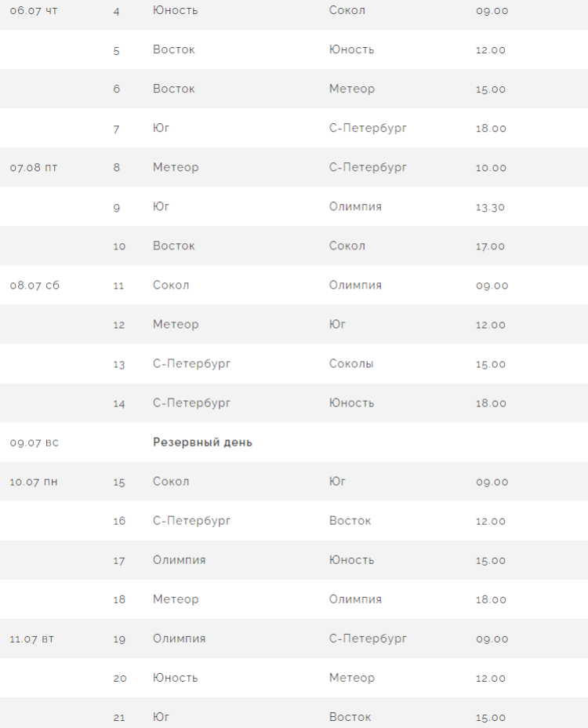Select the date cell '10.07 пн'
This screenshot has width=588, height=728.
[34, 482]
